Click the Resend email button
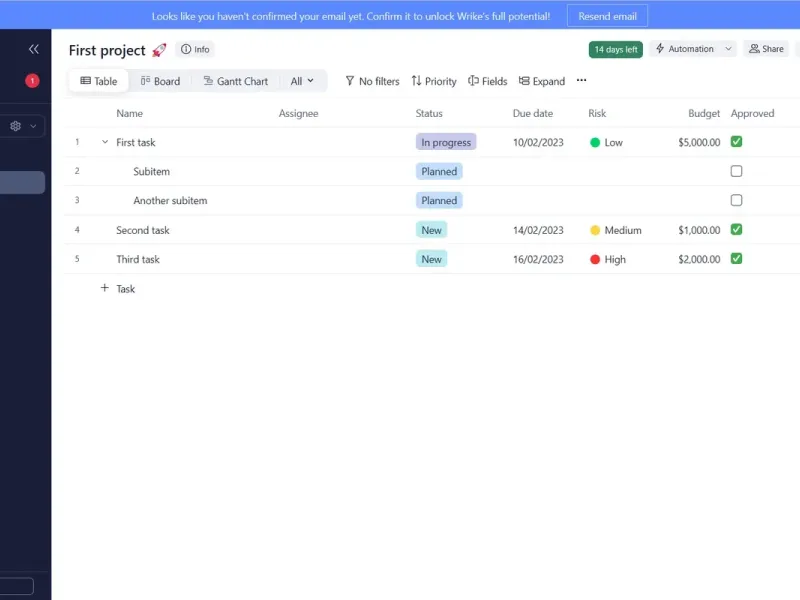The width and height of the screenshot is (800, 600). click(607, 16)
